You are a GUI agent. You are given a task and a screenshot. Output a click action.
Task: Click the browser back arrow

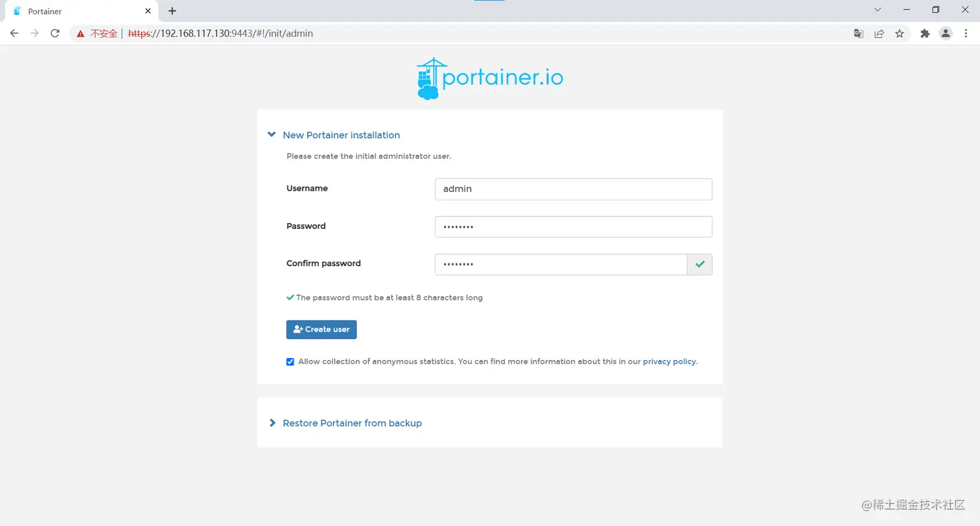tap(14, 33)
